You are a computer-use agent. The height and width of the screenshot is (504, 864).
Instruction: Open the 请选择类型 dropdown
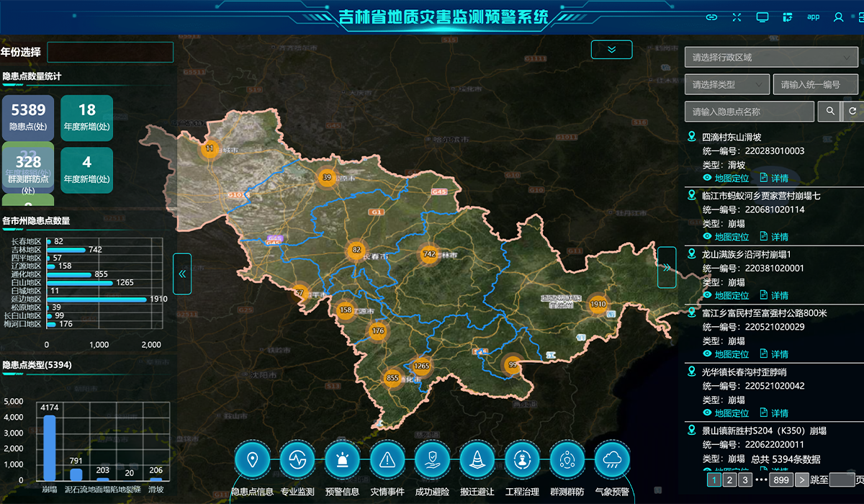click(727, 84)
